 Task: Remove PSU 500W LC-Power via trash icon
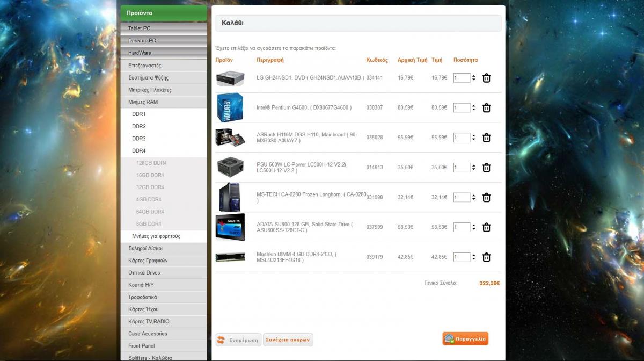point(486,168)
